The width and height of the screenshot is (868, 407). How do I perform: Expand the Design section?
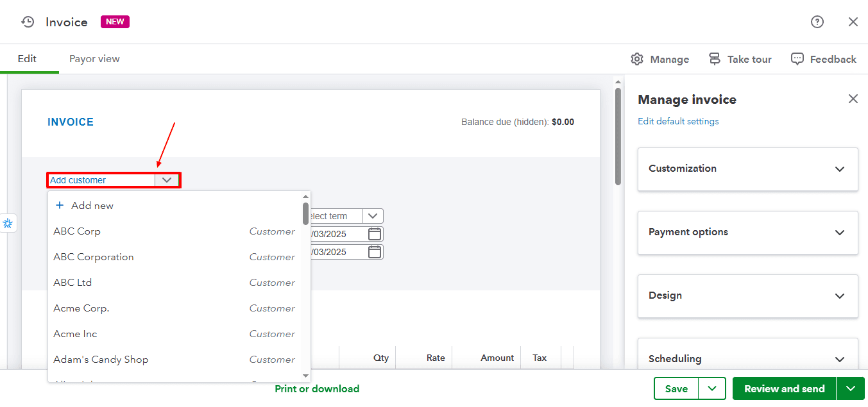840,296
